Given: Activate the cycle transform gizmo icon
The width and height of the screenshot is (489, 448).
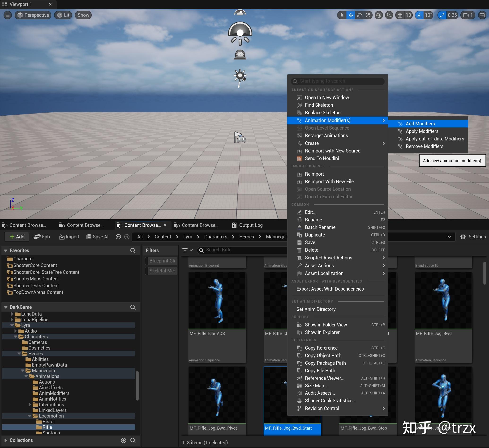Looking at the screenshot, I should coord(360,15).
